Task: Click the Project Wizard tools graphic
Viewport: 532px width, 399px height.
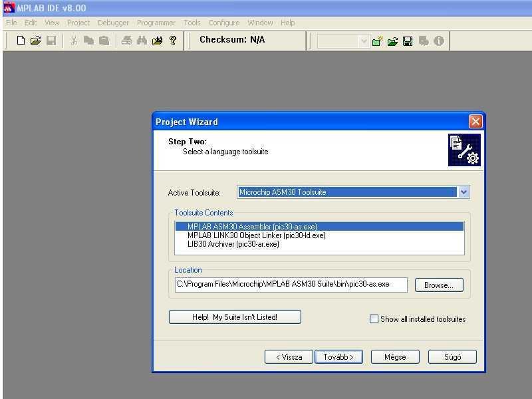Action: (x=464, y=150)
